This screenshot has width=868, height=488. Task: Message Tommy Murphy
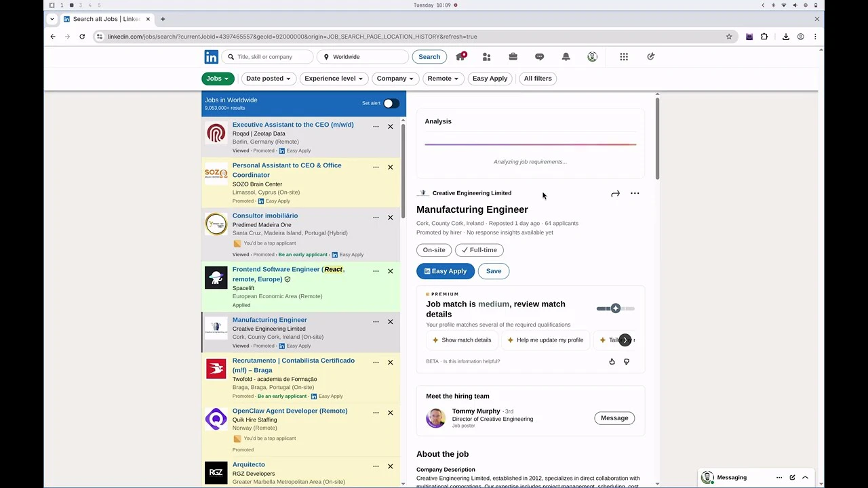pos(614,418)
